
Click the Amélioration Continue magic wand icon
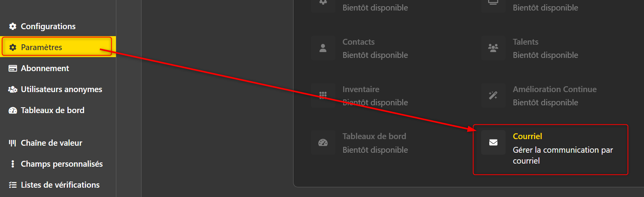493,95
